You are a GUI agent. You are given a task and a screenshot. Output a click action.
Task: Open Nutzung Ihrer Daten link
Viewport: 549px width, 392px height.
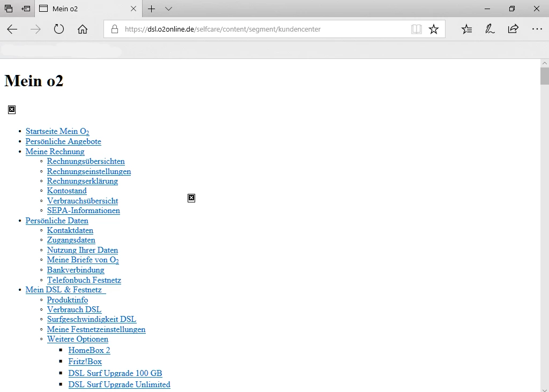pyautogui.click(x=82, y=250)
